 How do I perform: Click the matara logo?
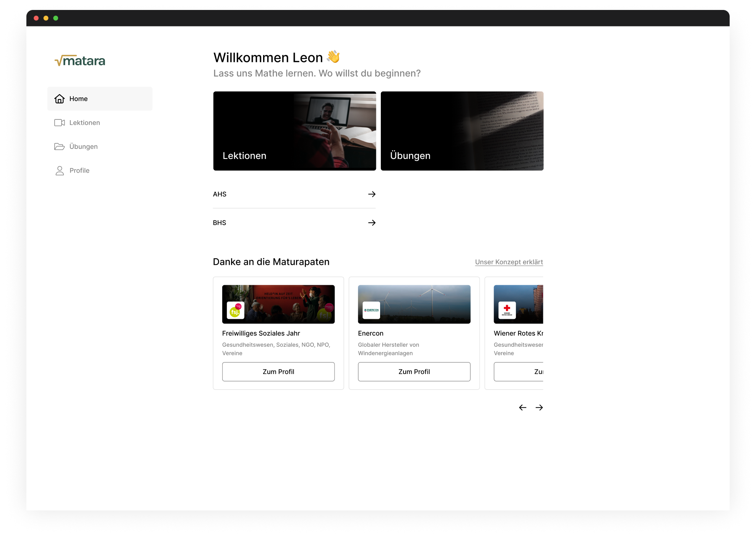80,60
